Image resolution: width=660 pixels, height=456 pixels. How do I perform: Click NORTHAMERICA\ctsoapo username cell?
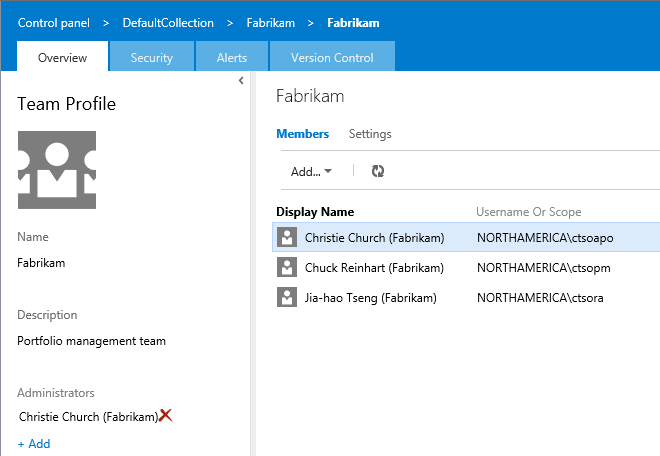point(545,237)
